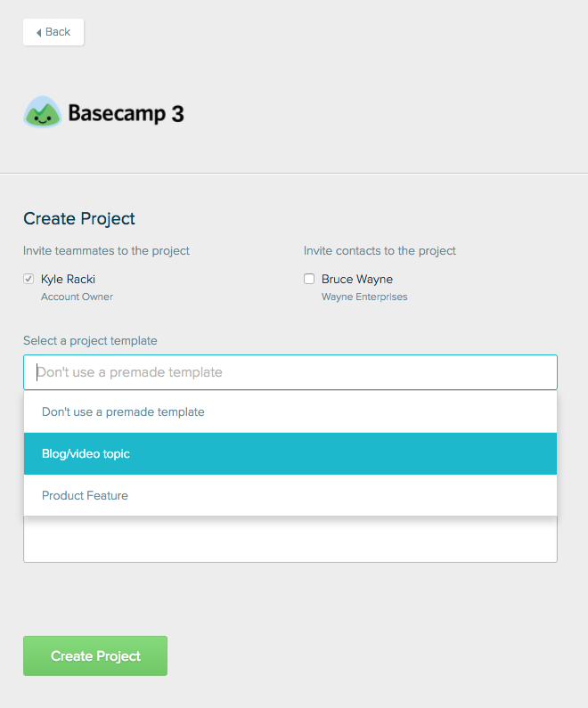
Task: Enable the Bruce Wayne contact checkbox
Action: 309,279
